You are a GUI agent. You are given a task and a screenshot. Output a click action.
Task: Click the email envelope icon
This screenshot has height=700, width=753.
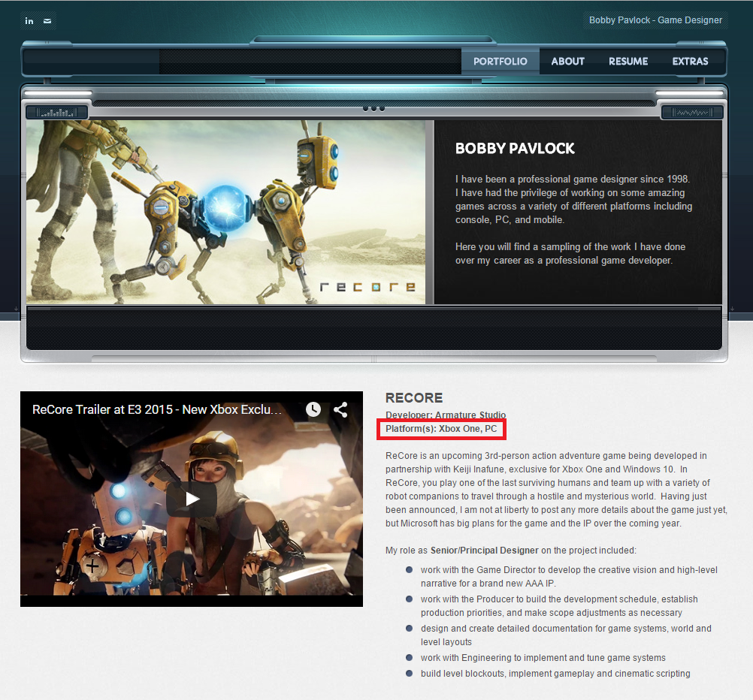pos(47,20)
